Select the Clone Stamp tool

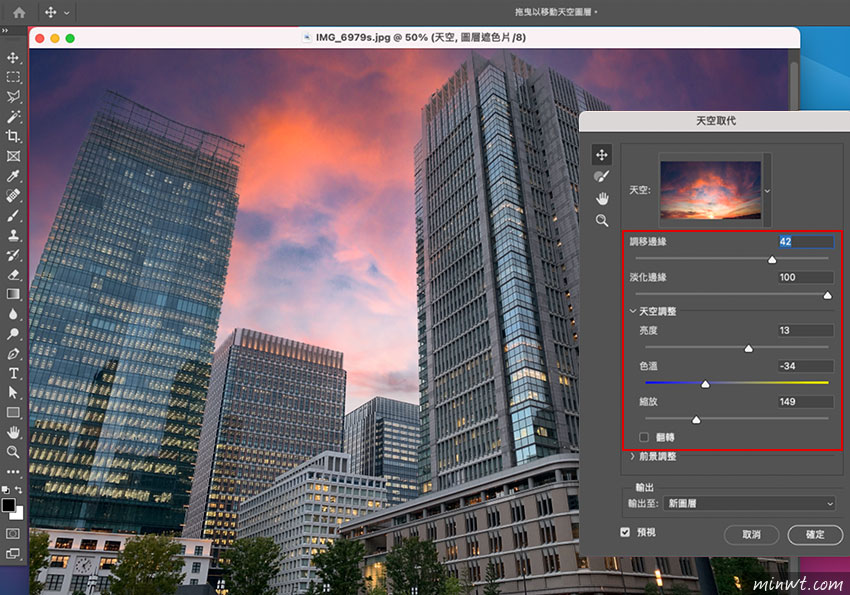pyautogui.click(x=13, y=235)
